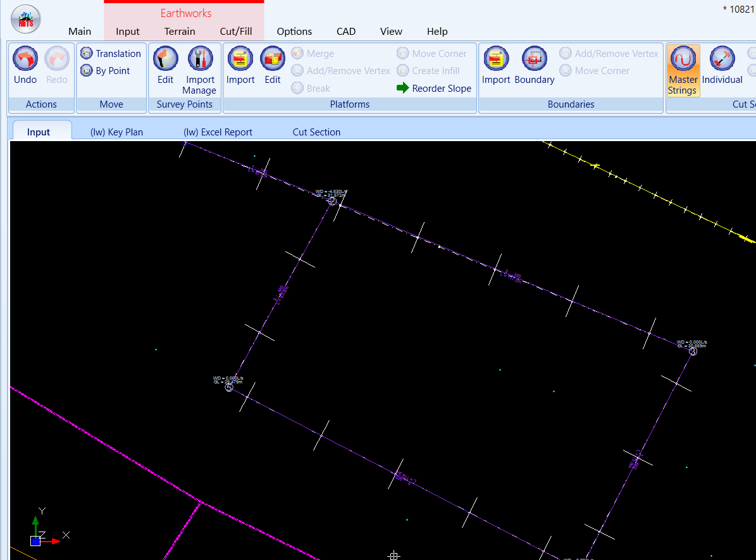
Task: Open the Main ribbon tab
Action: [x=80, y=32]
